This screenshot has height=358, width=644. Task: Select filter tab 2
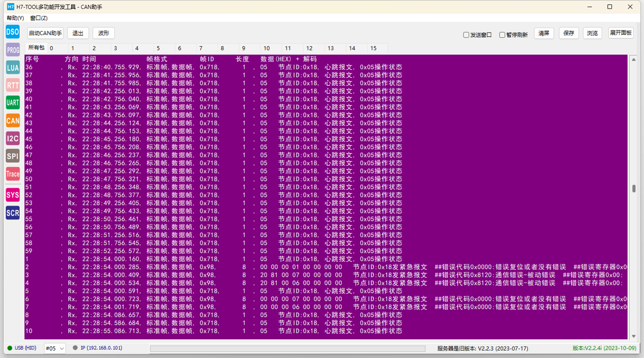click(94, 48)
